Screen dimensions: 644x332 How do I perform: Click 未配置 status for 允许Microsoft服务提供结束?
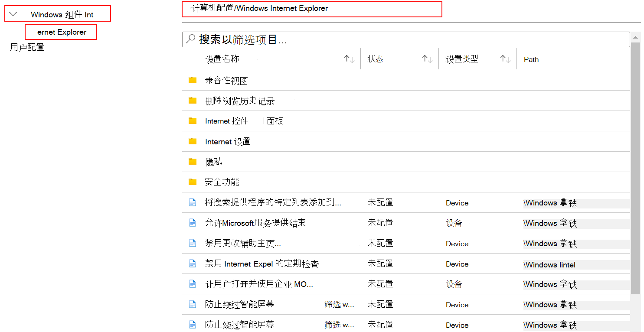click(x=380, y=223)
